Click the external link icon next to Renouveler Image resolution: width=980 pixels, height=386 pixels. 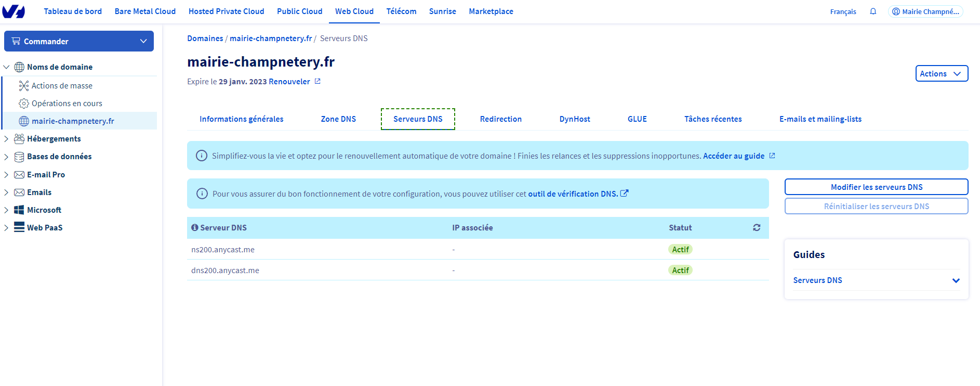317,81
